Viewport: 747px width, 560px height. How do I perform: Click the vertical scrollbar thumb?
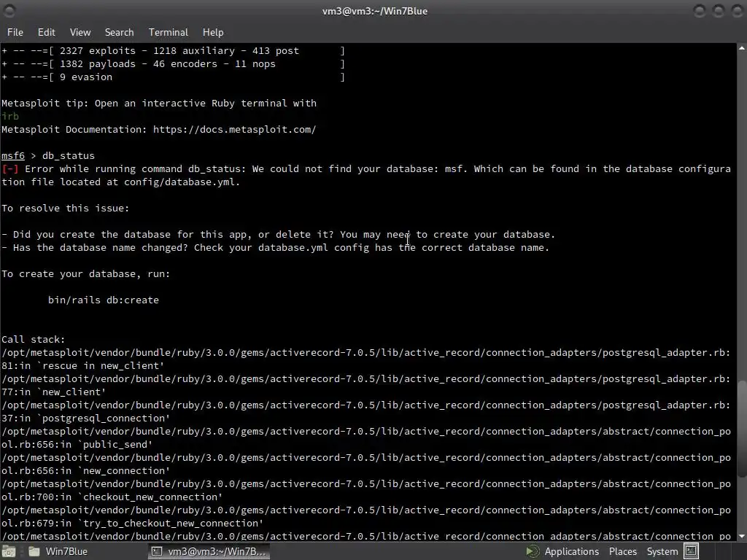coord(742,429)
